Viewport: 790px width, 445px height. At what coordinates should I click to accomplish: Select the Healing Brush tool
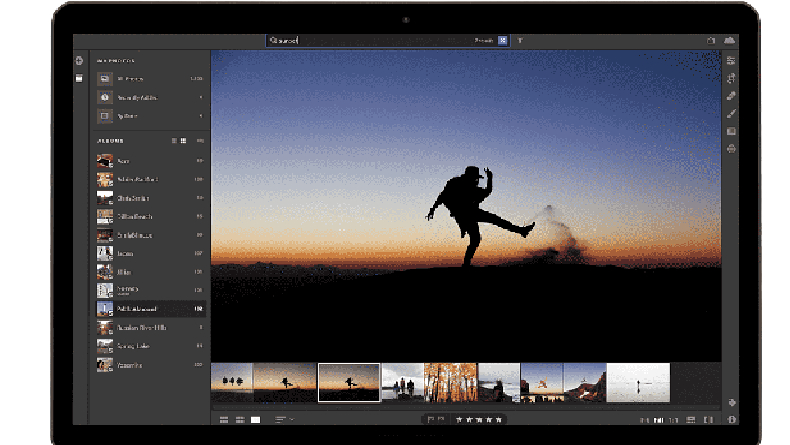[x=731, y=96]
